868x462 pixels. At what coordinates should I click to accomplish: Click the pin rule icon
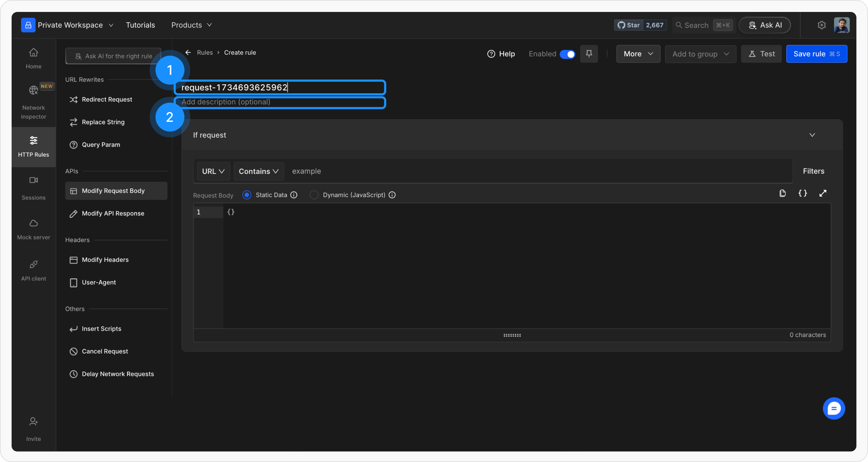tap(589, 54)
